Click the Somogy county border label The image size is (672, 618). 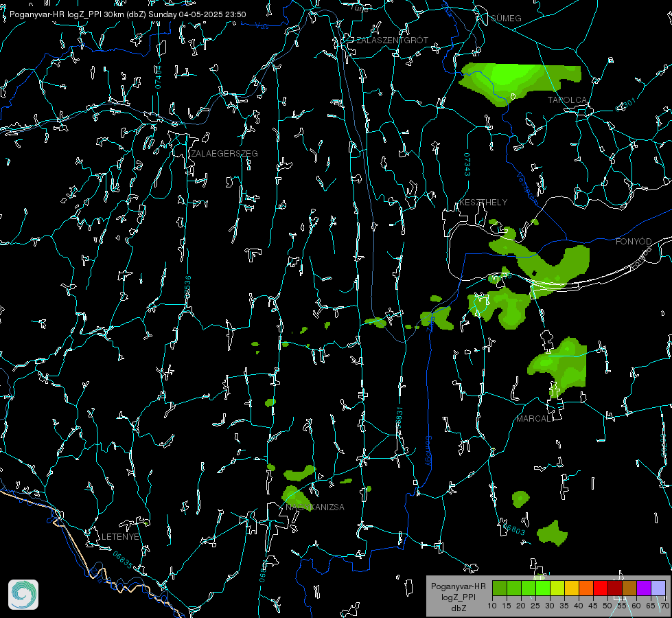(x=428, y=450)
